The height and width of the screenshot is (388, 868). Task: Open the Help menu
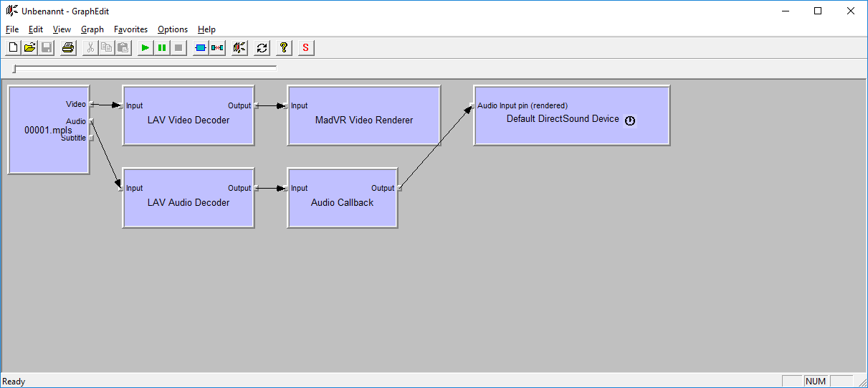point(206,29)
